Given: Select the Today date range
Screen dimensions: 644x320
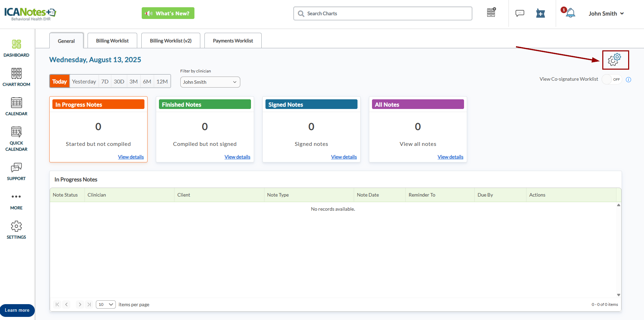Looking at the screenshot, I should pos(60,81).
